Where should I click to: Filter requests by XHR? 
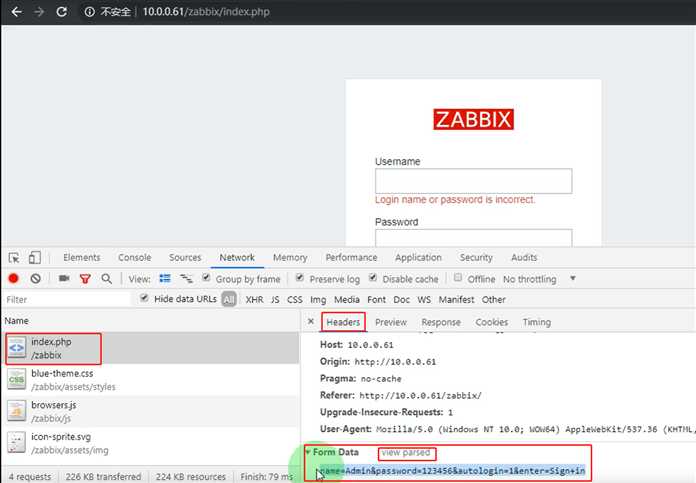point(254,300)
